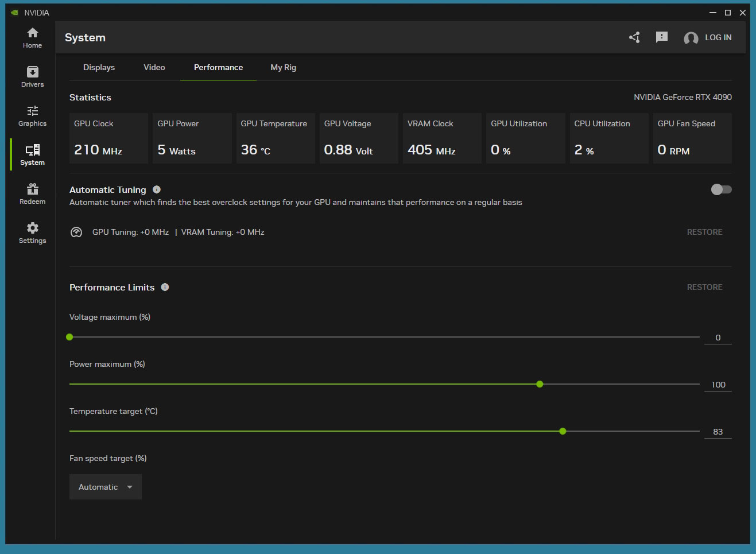
Task: Switch to the Displays tab
Action: point(99,67)
